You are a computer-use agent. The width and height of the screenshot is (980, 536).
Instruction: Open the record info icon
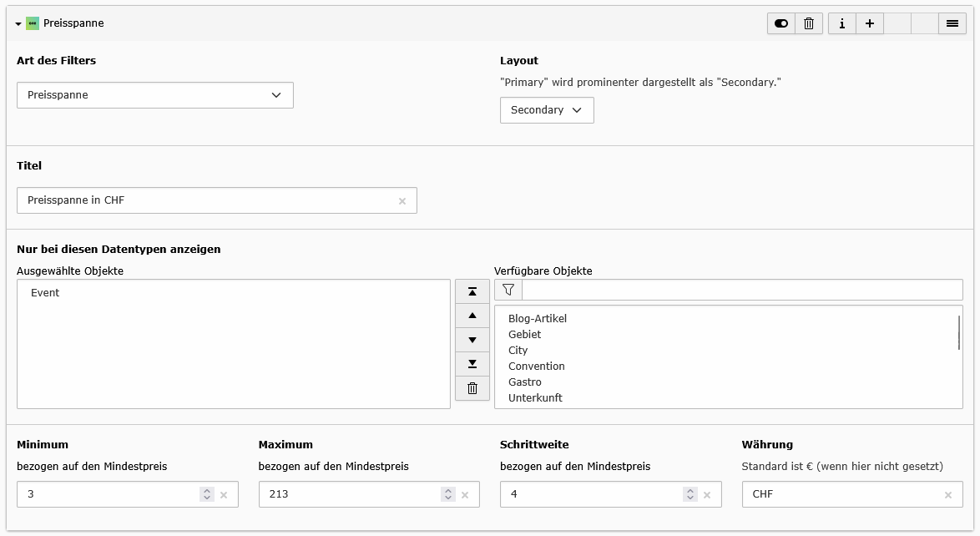pos(841,23)
